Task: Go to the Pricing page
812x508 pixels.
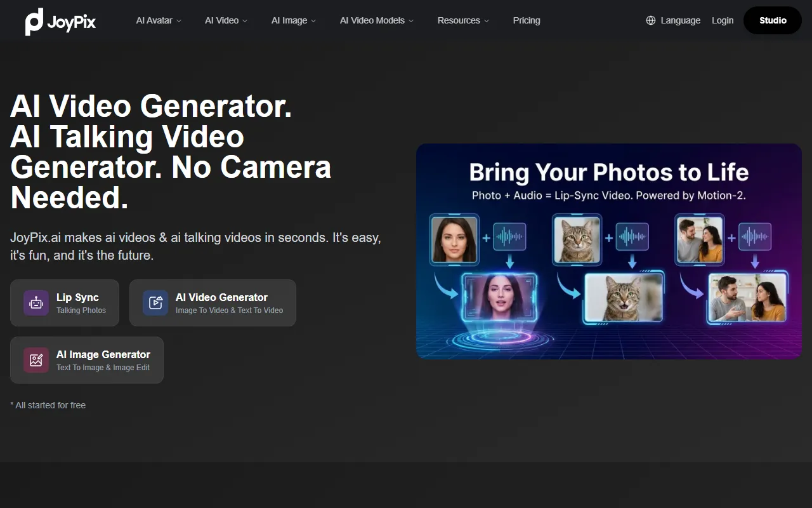Action: (x=527, y=20)
